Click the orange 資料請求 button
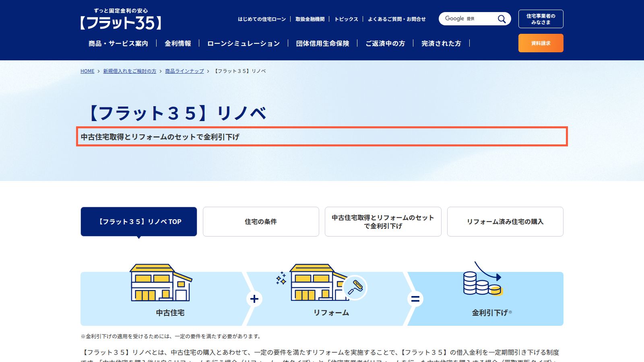Viewport: 644px width, 362px height. coord(541,43)
